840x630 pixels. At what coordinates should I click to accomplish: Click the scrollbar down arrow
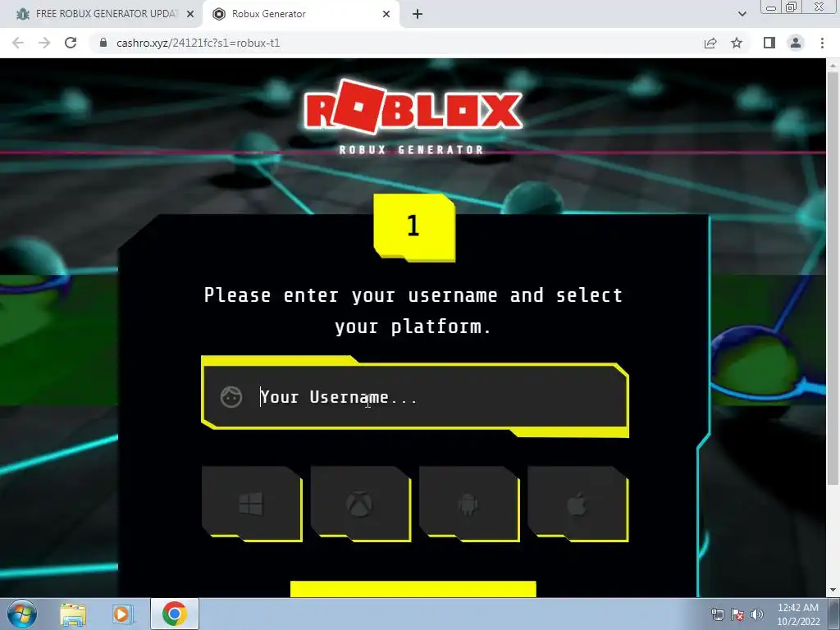833,590
